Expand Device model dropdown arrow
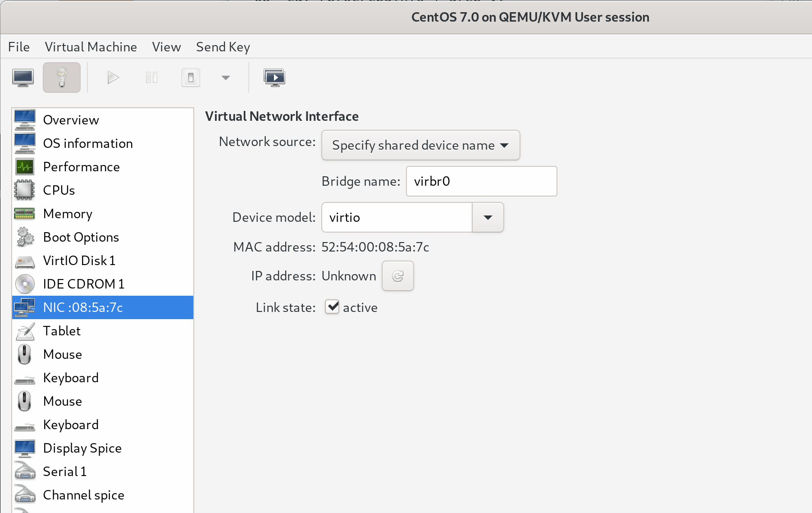Screen dimensions: 812x513 [x=488, y=217]
